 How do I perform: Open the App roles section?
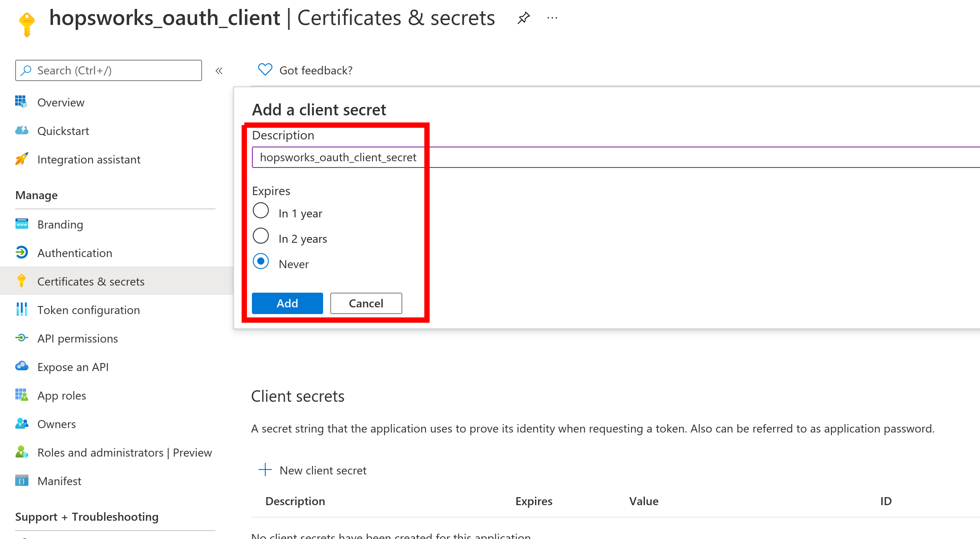pos(61,396)
